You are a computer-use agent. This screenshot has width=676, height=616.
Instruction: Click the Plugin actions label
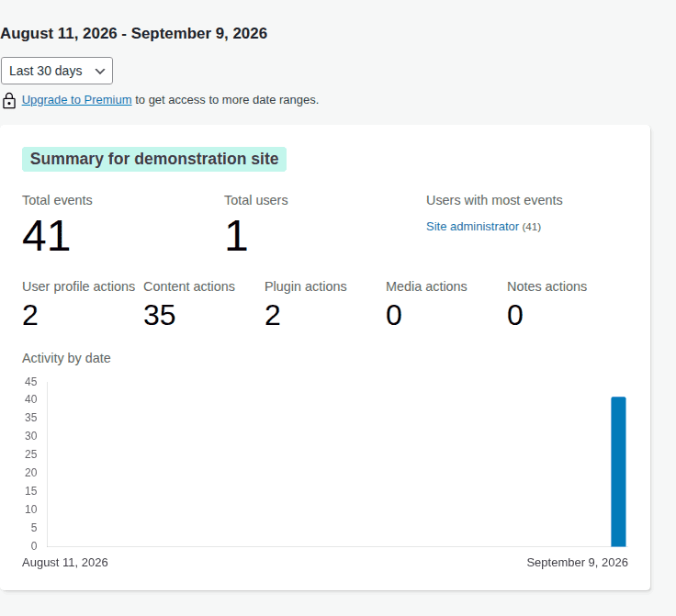click(306, 286)
